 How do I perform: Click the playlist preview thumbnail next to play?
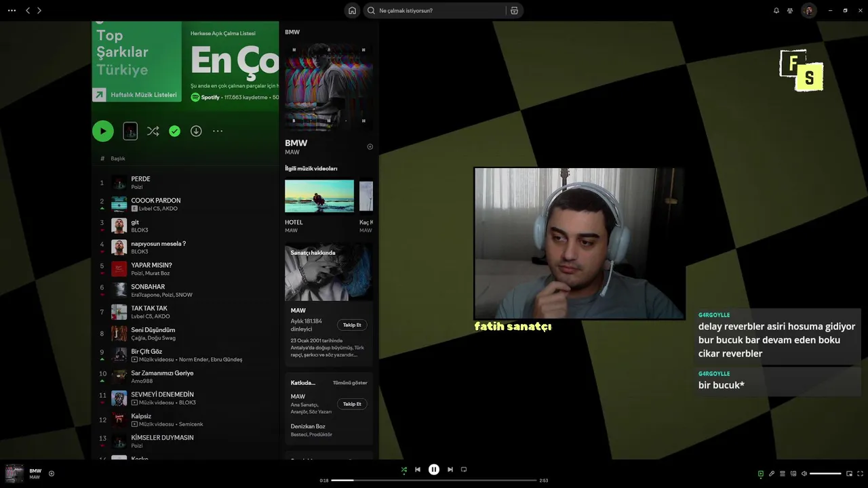point(130,131)
